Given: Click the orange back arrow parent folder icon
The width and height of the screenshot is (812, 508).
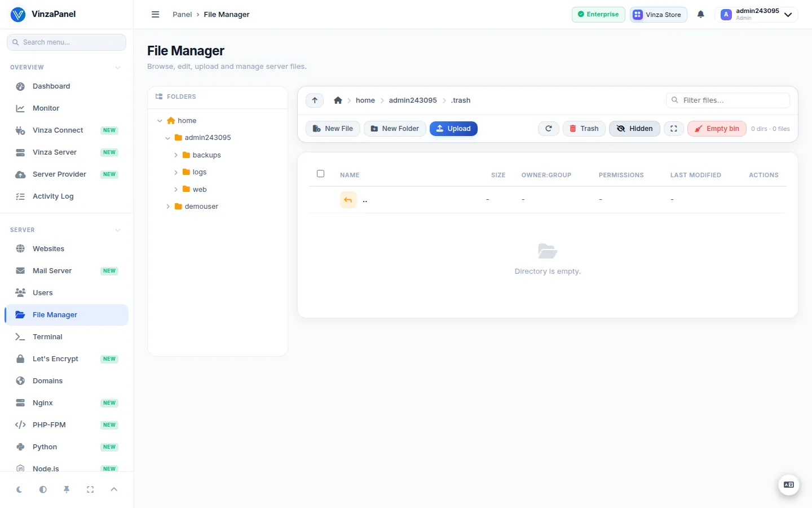Looking at the screenshot, I should coord(348,200).
